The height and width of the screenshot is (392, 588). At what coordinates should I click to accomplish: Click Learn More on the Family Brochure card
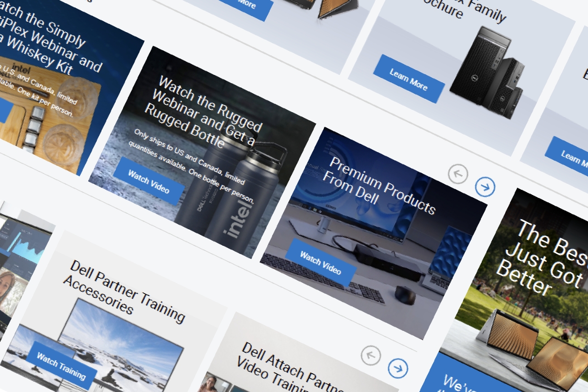pyautogui.click(x=408, y=79)
